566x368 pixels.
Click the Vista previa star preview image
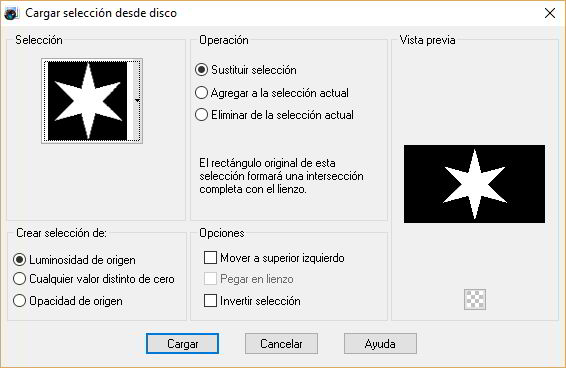click(474, 184)
